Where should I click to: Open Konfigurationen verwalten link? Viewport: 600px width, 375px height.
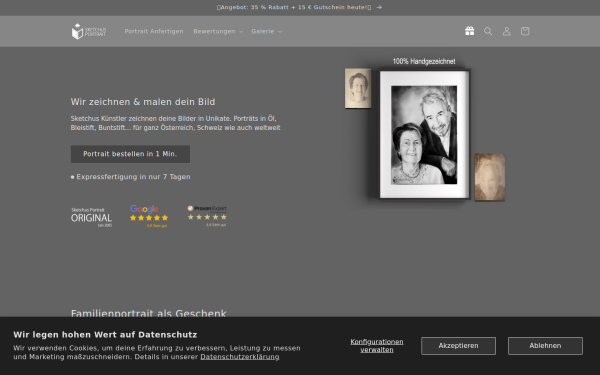[377, 346]
